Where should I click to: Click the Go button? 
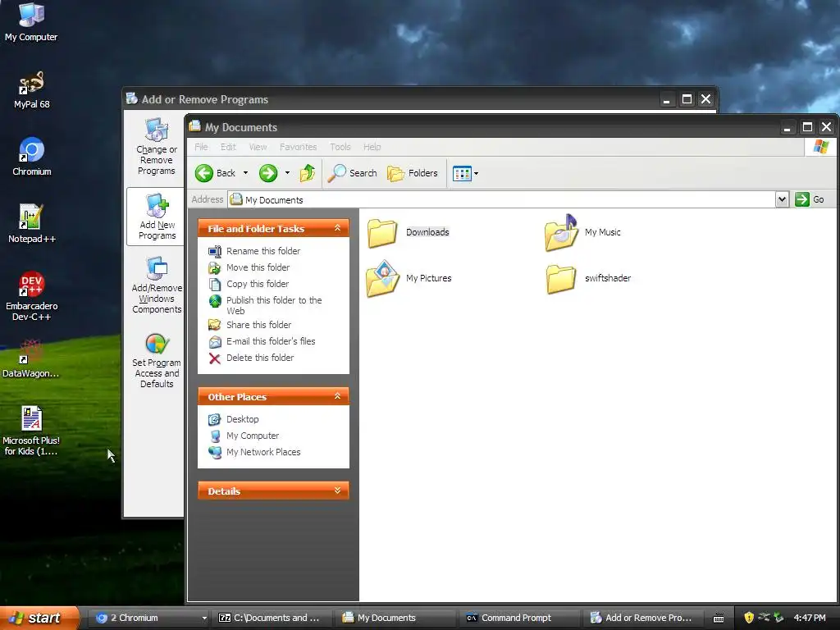[810, 199]
